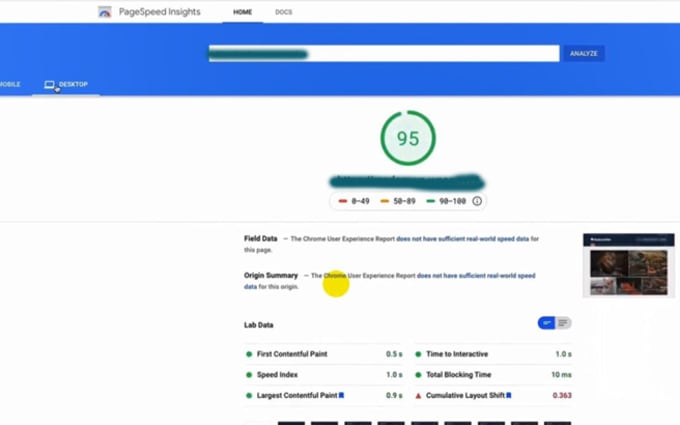
Task: Switch to the Mobile results tab
Action: [10, 84]
